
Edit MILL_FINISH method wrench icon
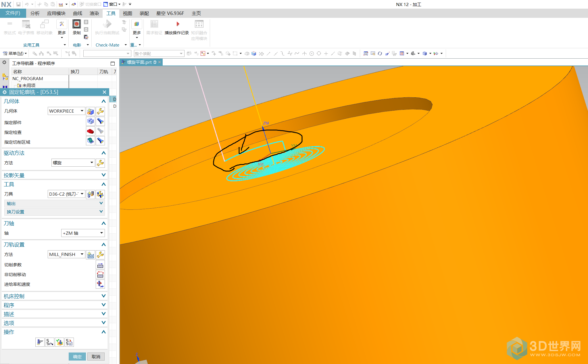[100, 255]
